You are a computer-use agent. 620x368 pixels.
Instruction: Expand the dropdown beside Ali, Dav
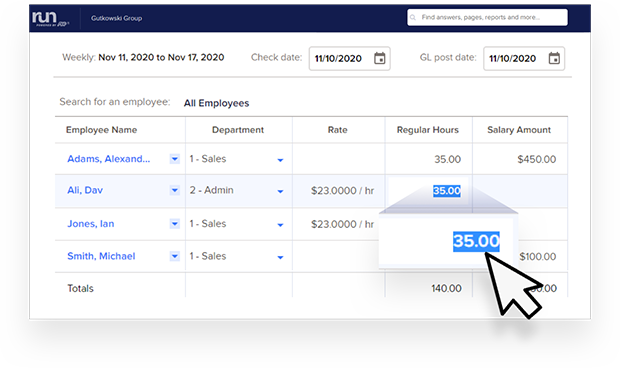pos(174,190)
